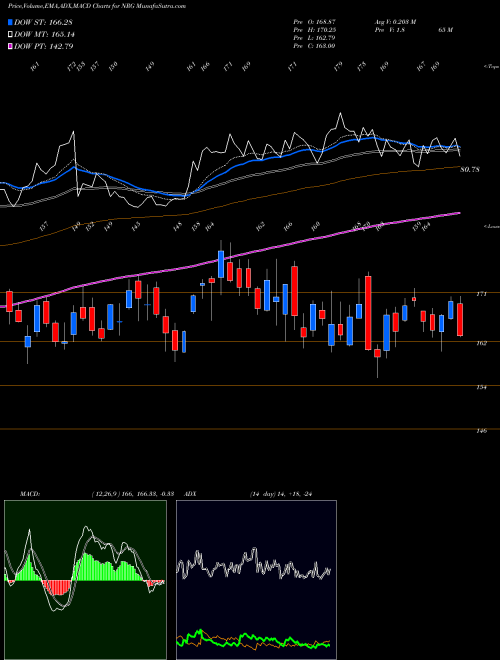Click the 'Pre H: 170.25' high value
500x660 pixels.
[314, 30]
